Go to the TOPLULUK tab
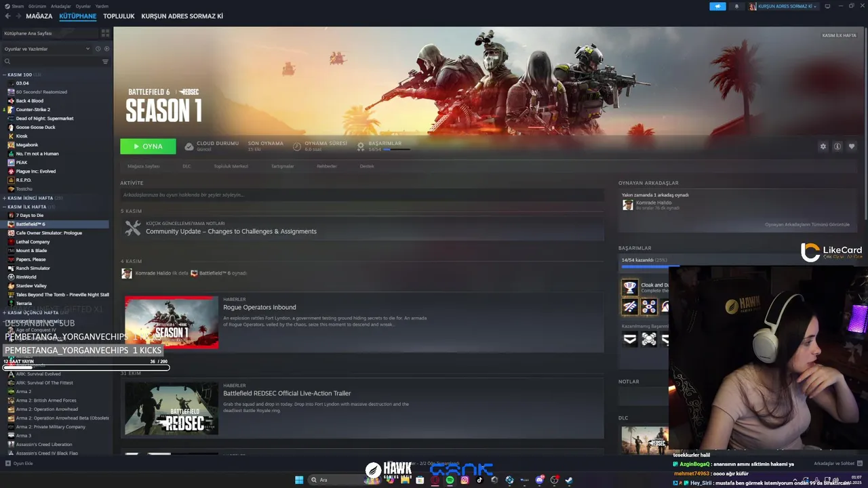This screenshot has width=868, height=488. [x=119, y=16]
